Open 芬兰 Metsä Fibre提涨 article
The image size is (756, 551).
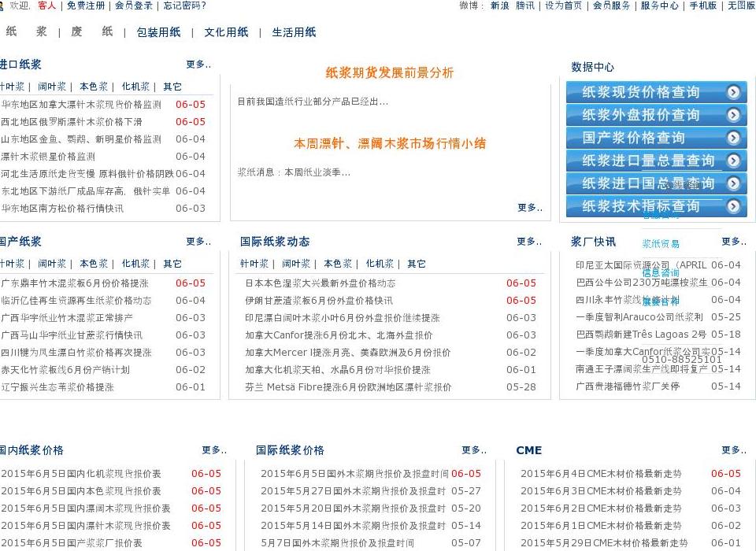coord(348,387)
